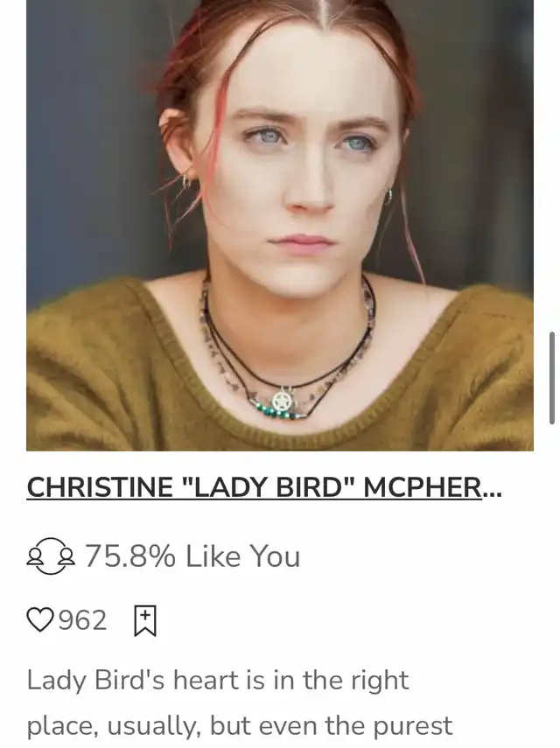Like the character with the heart icon

(40, 619)
